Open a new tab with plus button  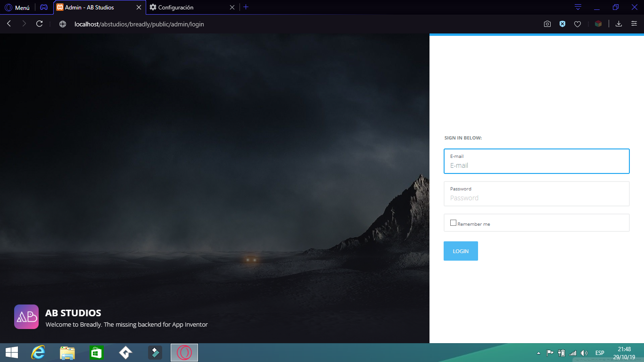click(x=246, y=7)
